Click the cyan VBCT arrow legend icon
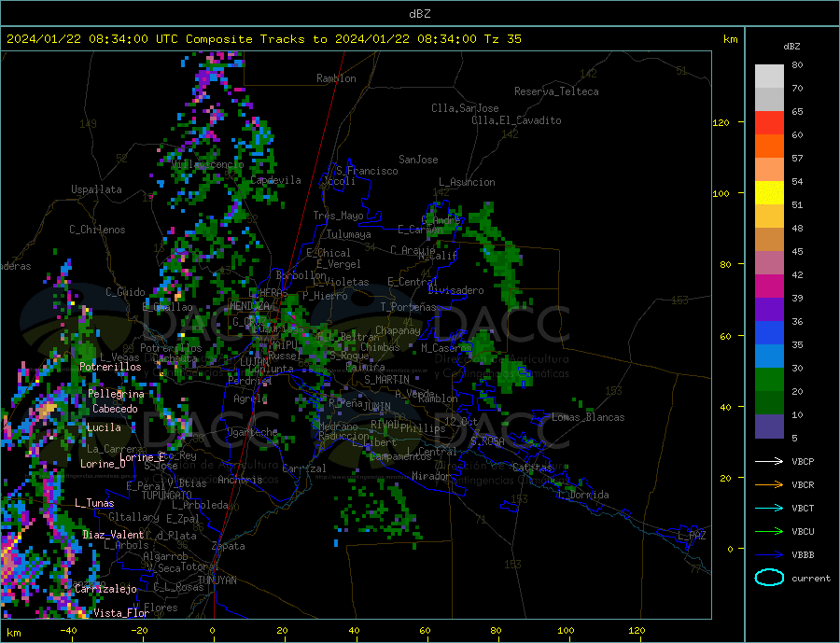840x643 pixels. [x=769, y=508]
